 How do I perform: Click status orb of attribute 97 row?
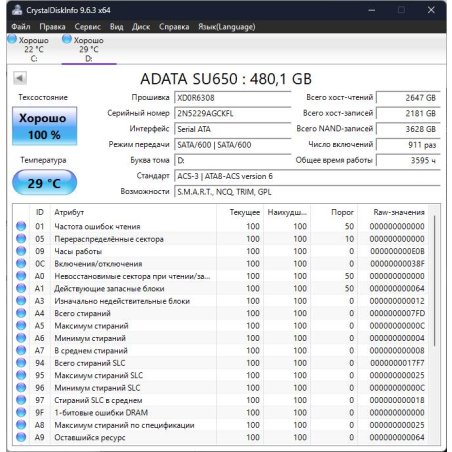pos(21,400)
